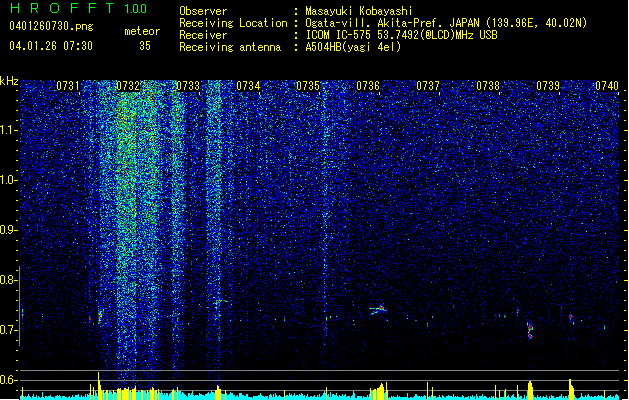Click the meteor label

coord(142,31)
